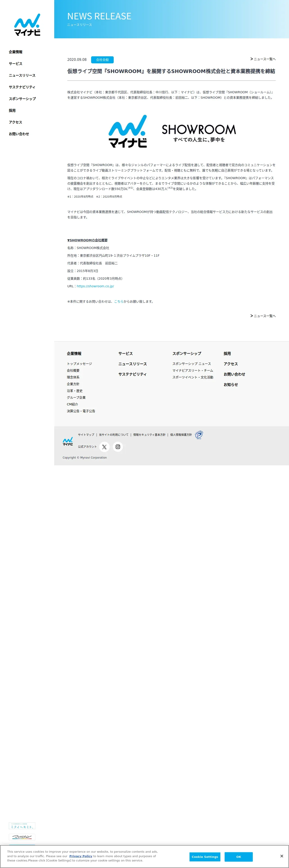
Task: Select 採用 in the sidebar menu
Action: (12, 110)
